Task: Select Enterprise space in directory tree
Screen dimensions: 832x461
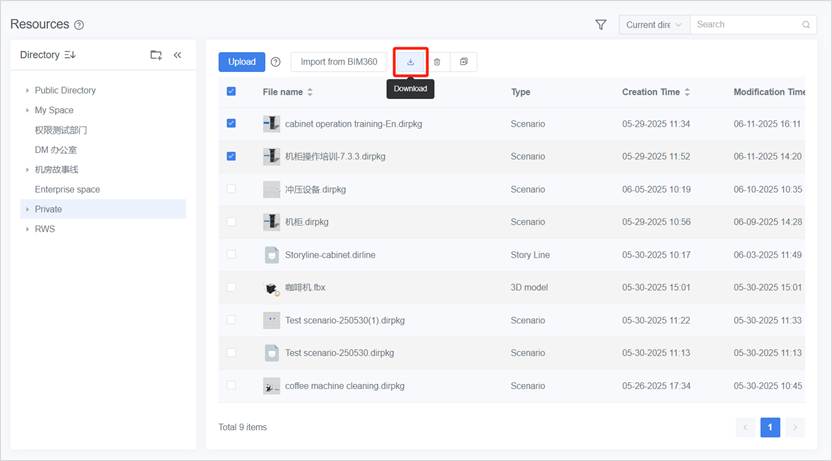Action: click(x=67, y=189)
